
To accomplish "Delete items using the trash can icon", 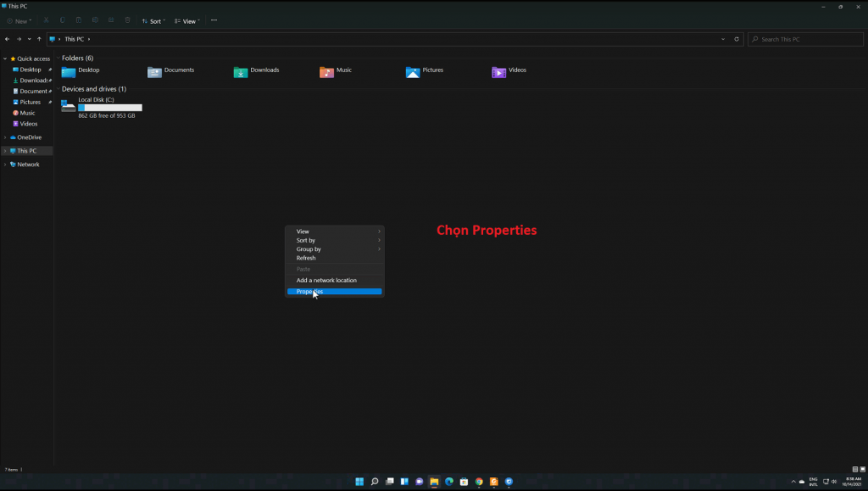I will (126, 20).
